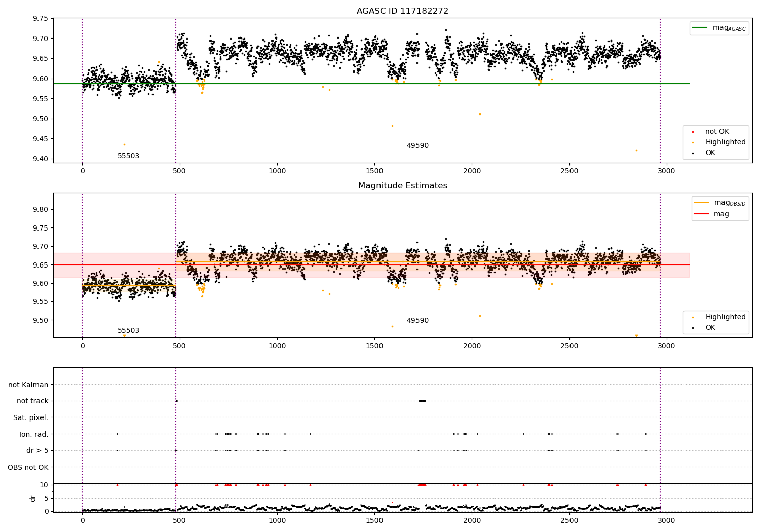The image size is (760, 532).
Task: Select the orange mag OBSID legend line
Action: coord(702,203)
